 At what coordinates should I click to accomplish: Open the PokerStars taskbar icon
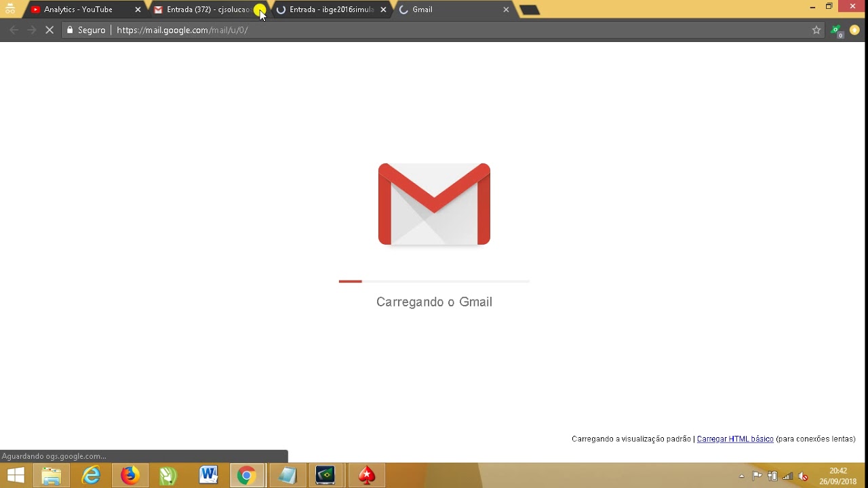367,476
